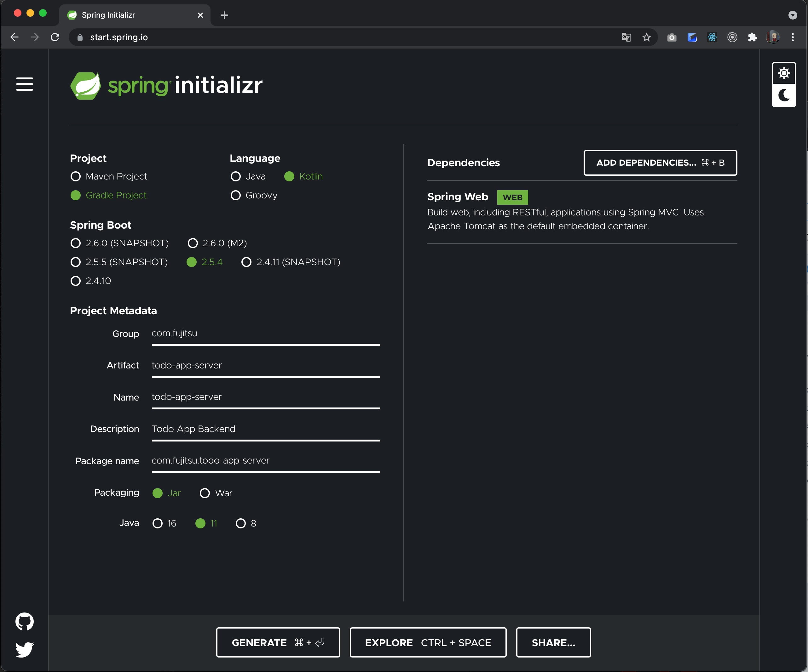
Task: Switch to light theme sun icon
Action: pos(784,73)
